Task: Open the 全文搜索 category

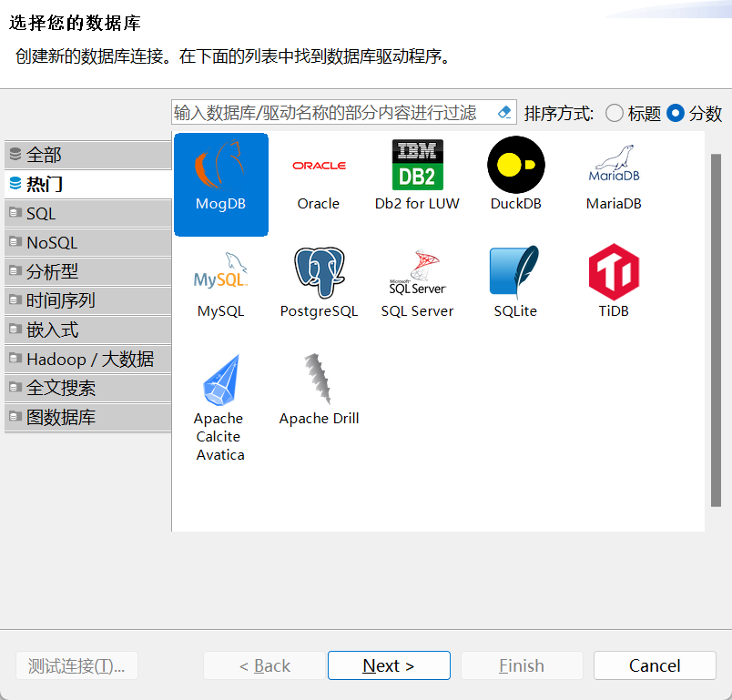Action: (88, 388)
